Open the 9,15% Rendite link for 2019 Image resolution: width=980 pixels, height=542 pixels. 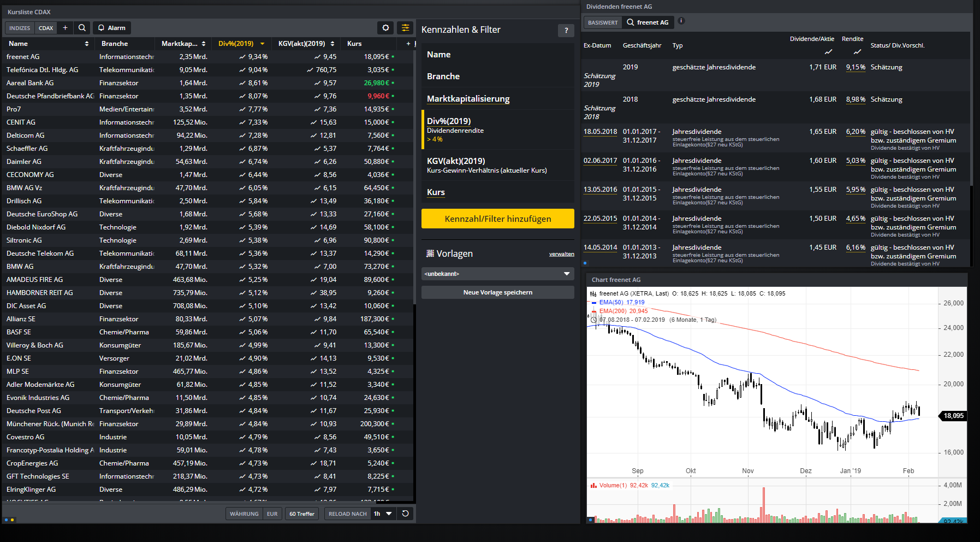(x=856, y=67)
